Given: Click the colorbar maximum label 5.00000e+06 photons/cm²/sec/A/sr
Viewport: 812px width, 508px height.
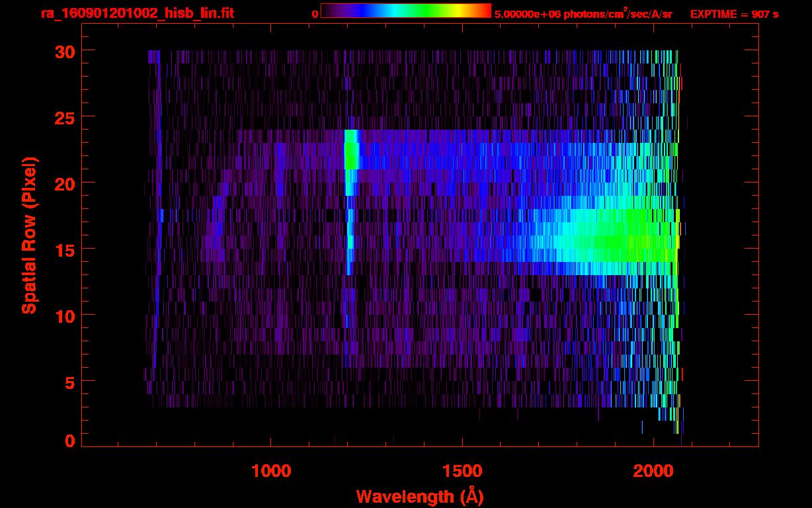Looking at the screenshot, I should point(583,14).
